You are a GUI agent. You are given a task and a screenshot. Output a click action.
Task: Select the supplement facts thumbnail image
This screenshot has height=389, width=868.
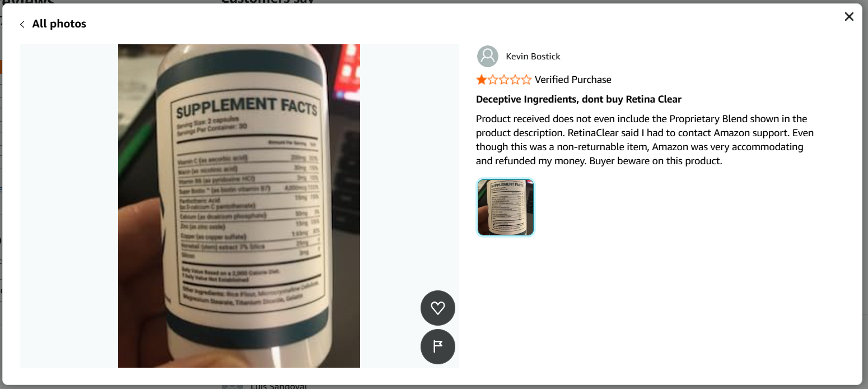506,207
